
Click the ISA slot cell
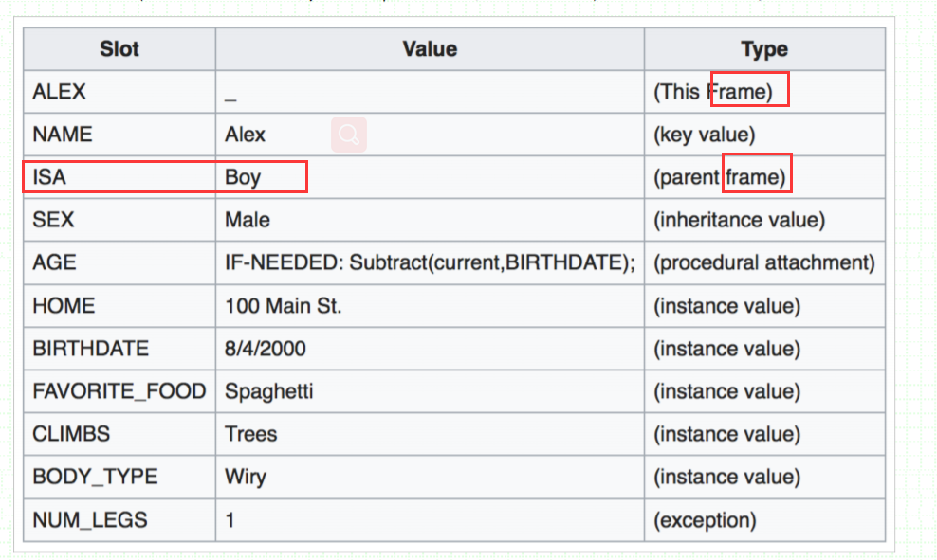[50, 177]
